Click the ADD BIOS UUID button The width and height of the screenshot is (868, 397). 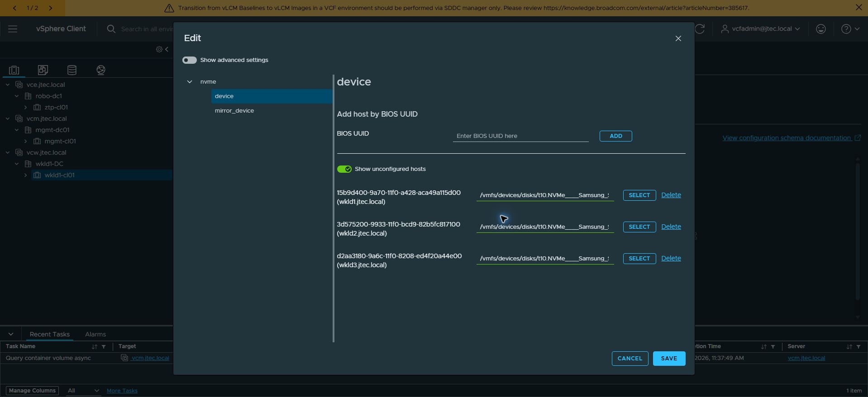point(615,136)
